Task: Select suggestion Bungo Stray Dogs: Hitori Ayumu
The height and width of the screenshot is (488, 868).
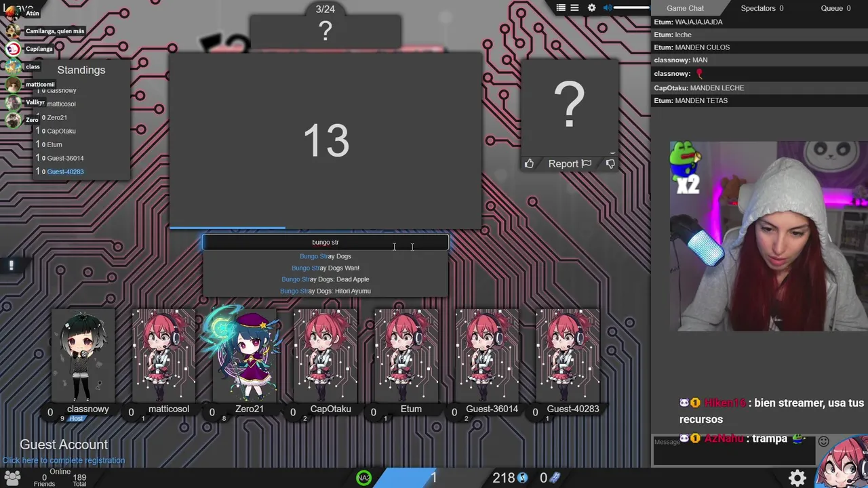Action: (x=325, y=291)
